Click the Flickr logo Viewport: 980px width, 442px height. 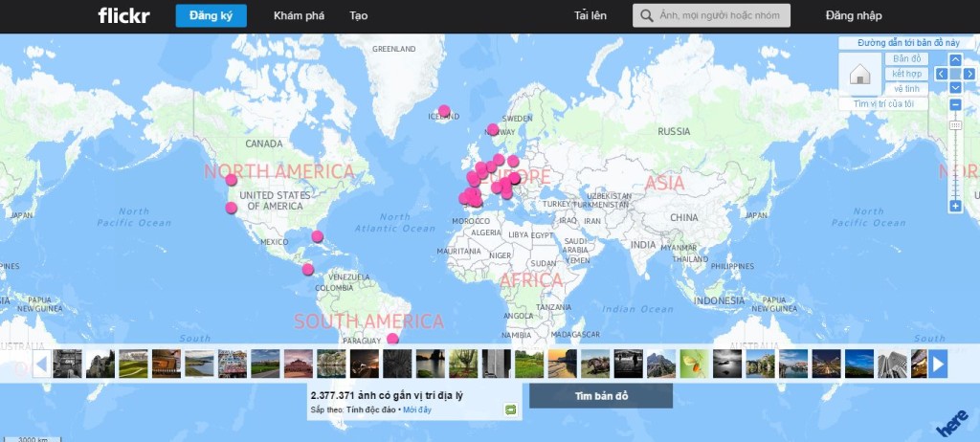tap(123, 15)
